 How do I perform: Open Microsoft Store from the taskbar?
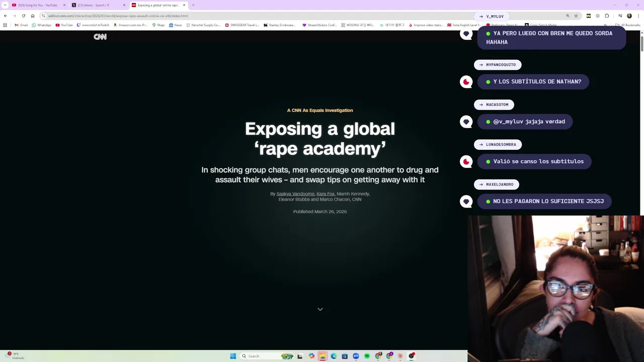[345, 356]
